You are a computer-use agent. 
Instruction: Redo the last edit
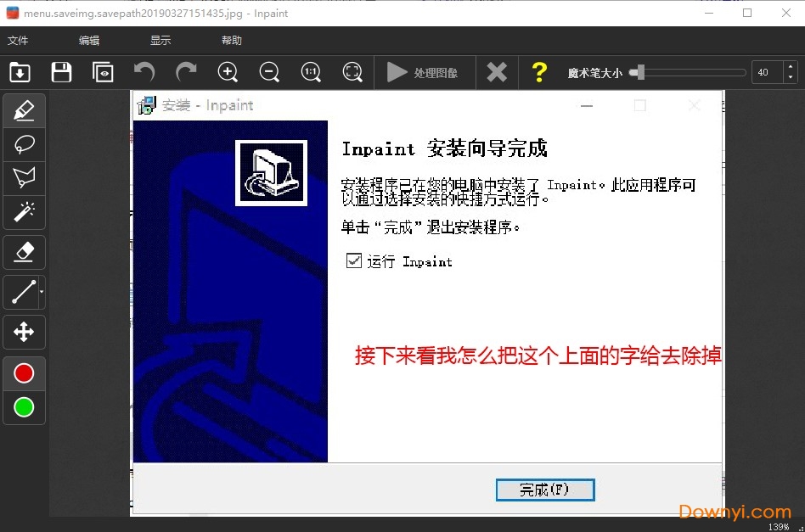[186, 72]
